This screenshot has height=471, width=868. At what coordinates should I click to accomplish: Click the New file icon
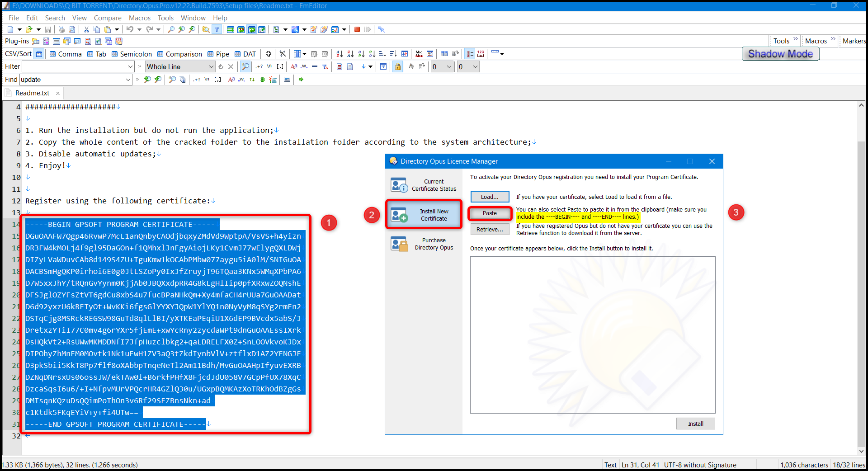pos(10,29)
